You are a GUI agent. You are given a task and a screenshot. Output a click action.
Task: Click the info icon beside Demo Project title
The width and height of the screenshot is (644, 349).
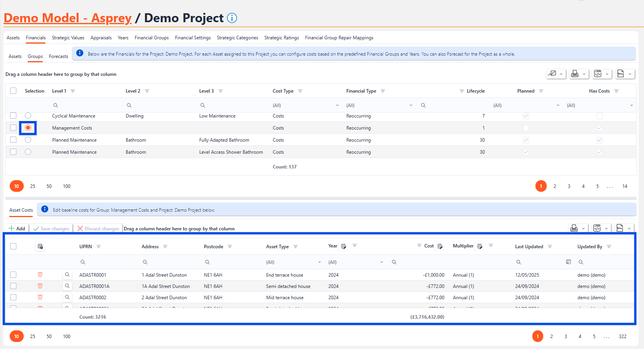click(232, 18)
